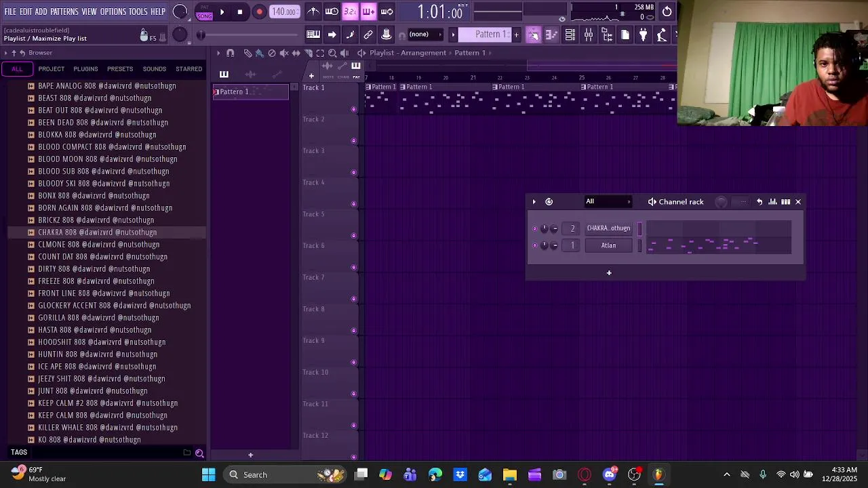Image resolution: width=868 pixels, height=488 pixels.
Task: Open the Channel rack options arrow
Action: click(534, 201)
